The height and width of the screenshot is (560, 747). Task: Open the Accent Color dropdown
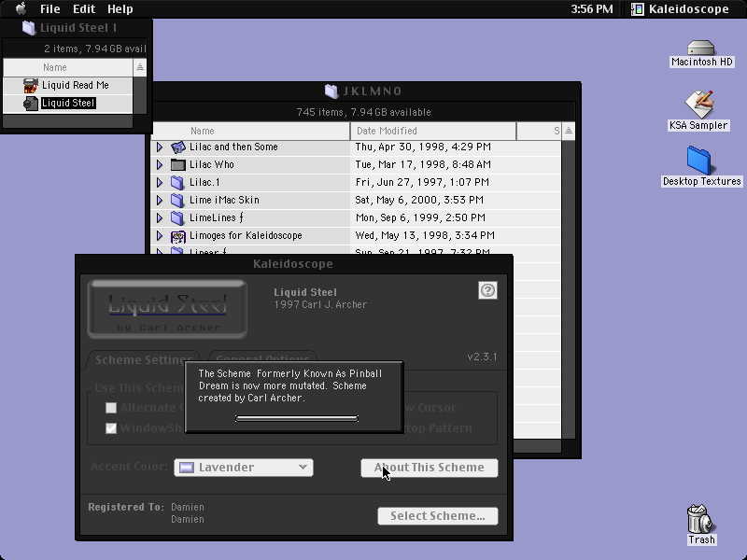244,468
